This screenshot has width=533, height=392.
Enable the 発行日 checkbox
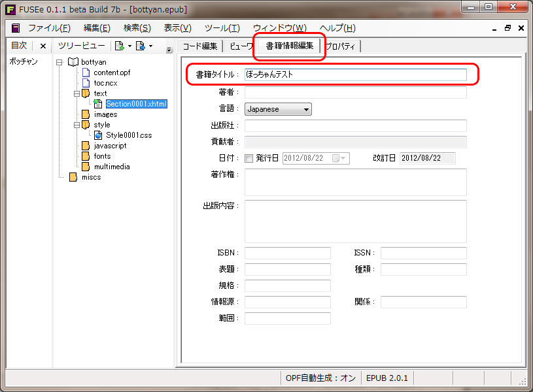click(249, 158)
